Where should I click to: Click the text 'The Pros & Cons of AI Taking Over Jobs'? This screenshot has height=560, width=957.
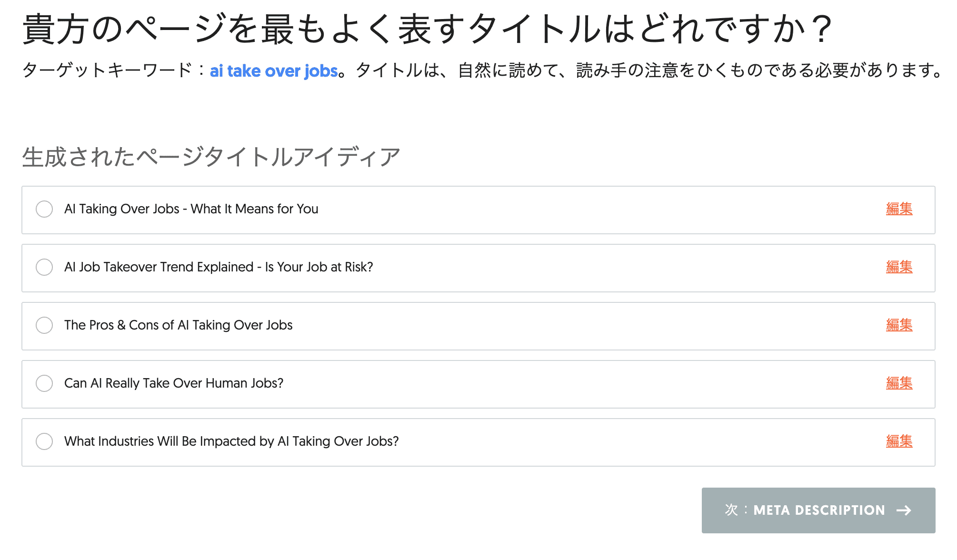[179, 326]
